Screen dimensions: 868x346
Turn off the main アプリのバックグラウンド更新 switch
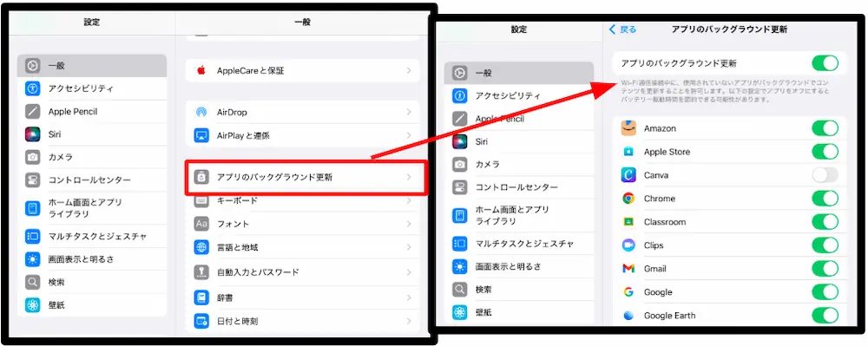[x=825, y=63]
